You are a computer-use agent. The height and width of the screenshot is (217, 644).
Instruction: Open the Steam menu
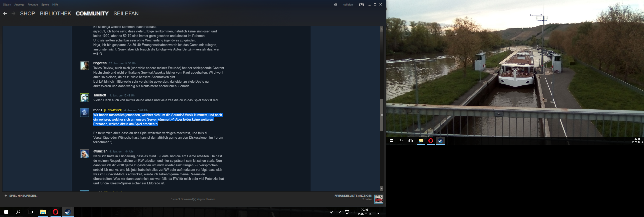7,4
